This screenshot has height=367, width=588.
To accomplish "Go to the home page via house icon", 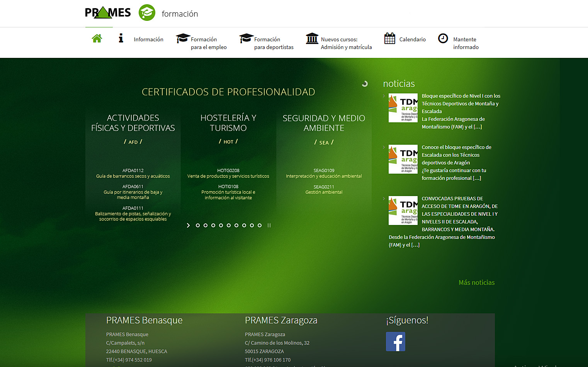I will pos(97,38).
